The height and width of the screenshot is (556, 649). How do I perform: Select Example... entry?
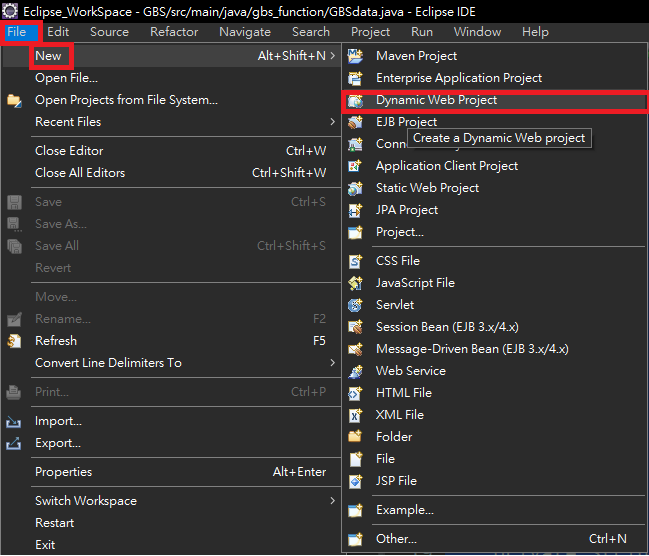[x=495, y=510]
